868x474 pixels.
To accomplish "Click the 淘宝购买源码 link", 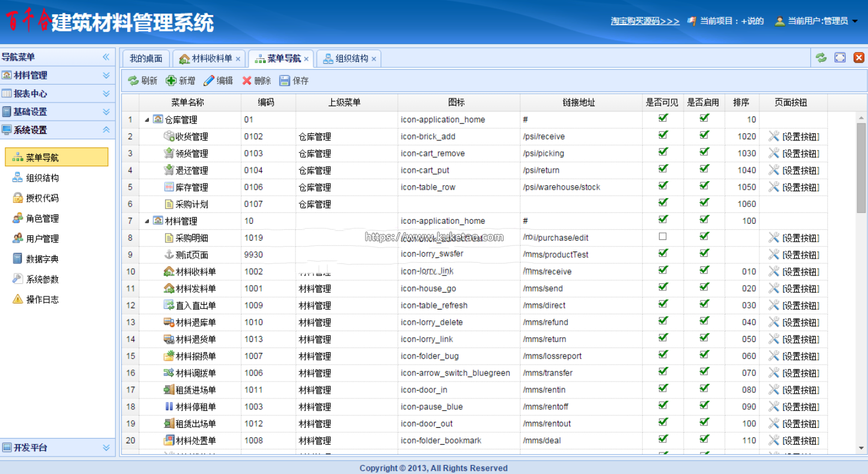I will (x=645, y=21).
